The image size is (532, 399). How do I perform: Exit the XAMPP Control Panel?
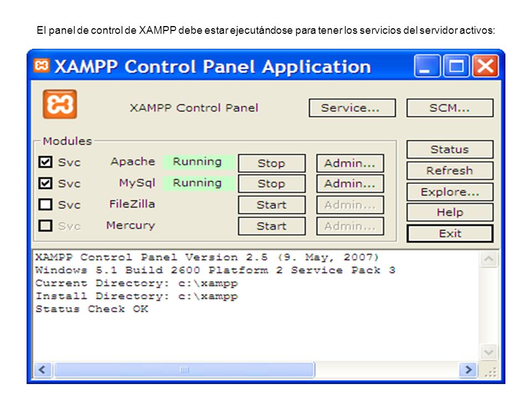pyautogui.click(x=450, y=233)
